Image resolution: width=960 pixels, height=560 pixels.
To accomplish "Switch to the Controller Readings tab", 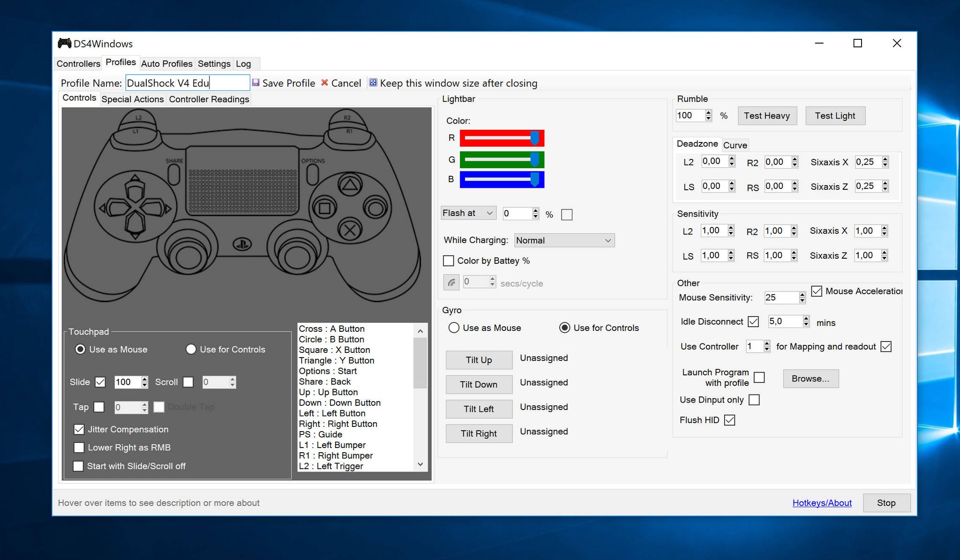I will (209, 99).
